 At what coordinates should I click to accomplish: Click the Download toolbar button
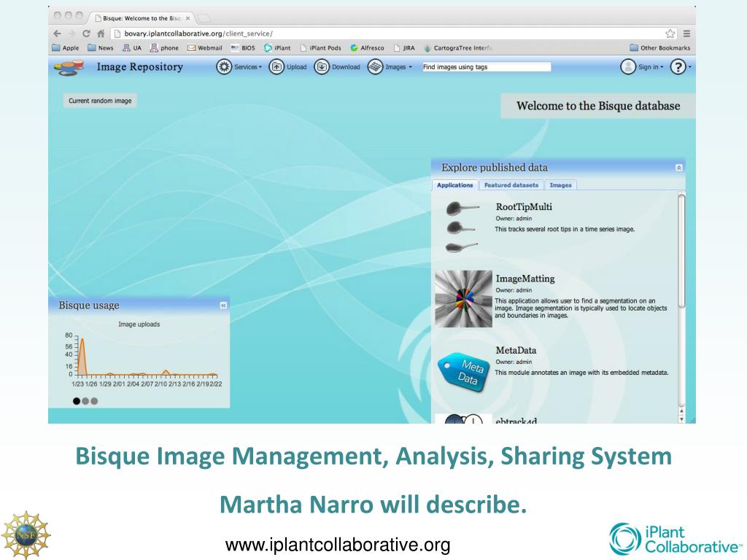[337, 66]
